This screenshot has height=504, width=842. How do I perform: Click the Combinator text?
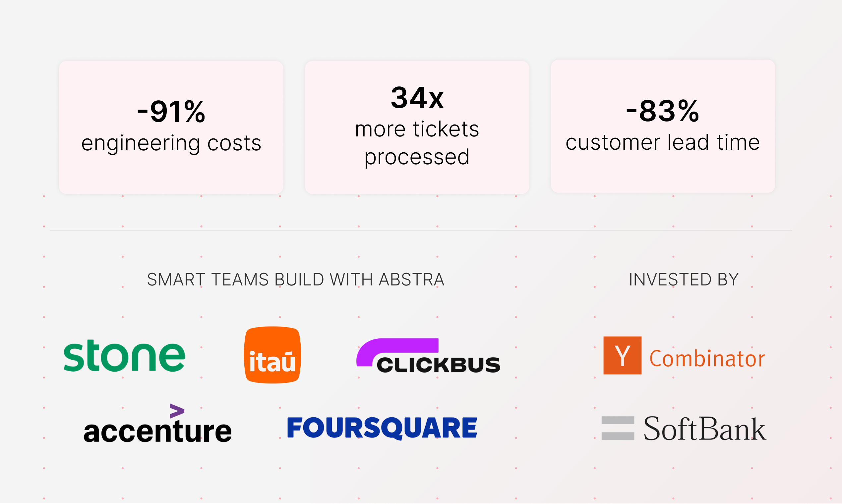point(707,359)
